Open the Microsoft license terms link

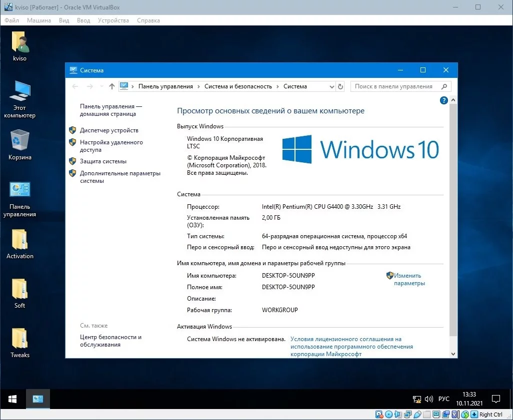(x=351, y=347)
